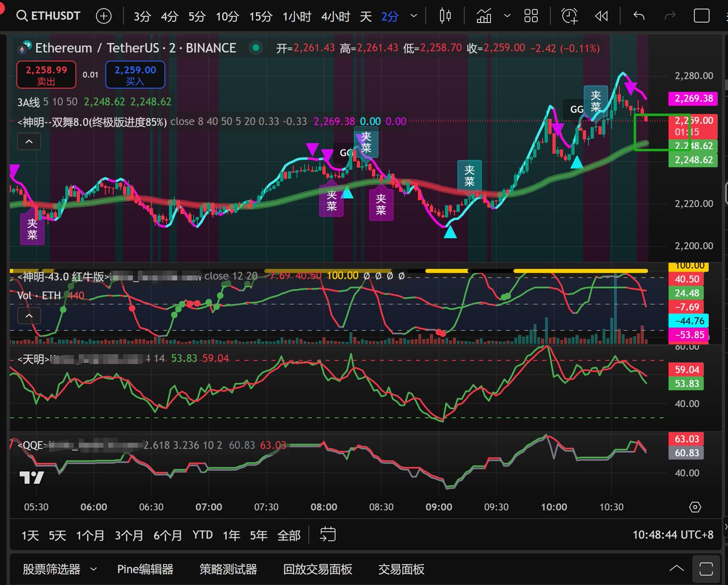This screenshot has width=728, height=585.
Task: Select the 15分 timeframe
Action: click(x=260, y=16)
